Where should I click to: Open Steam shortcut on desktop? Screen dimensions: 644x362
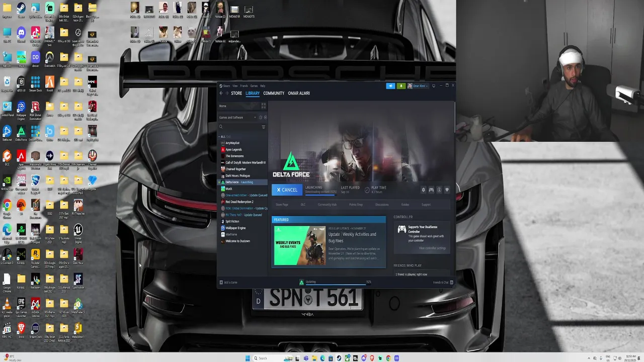(x=21, y=11)
